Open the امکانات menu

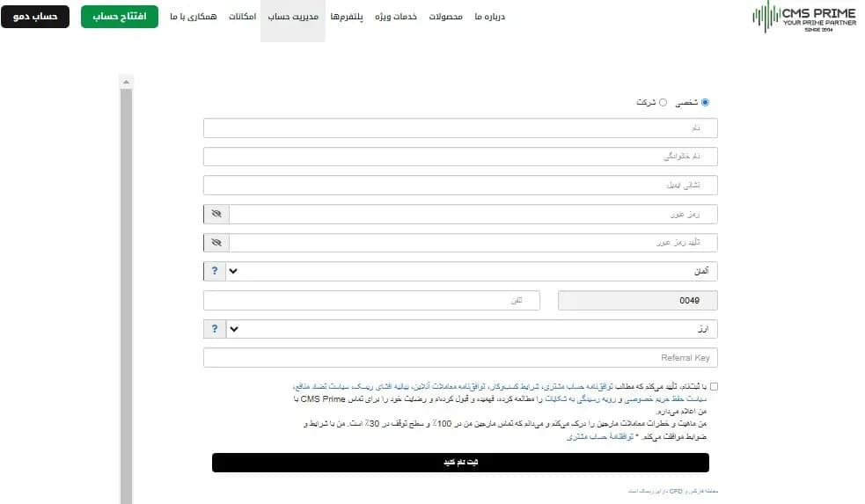[x=242, y=17]
